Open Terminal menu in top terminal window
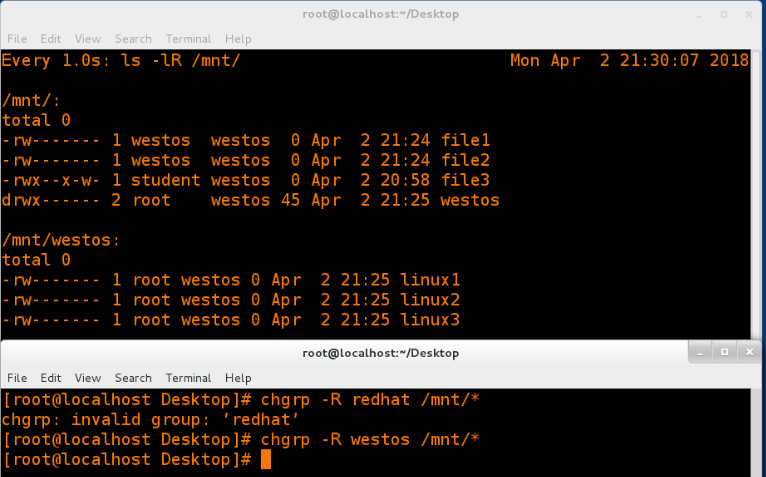Viewport: 766px width, 477px height. click(188, 39)
